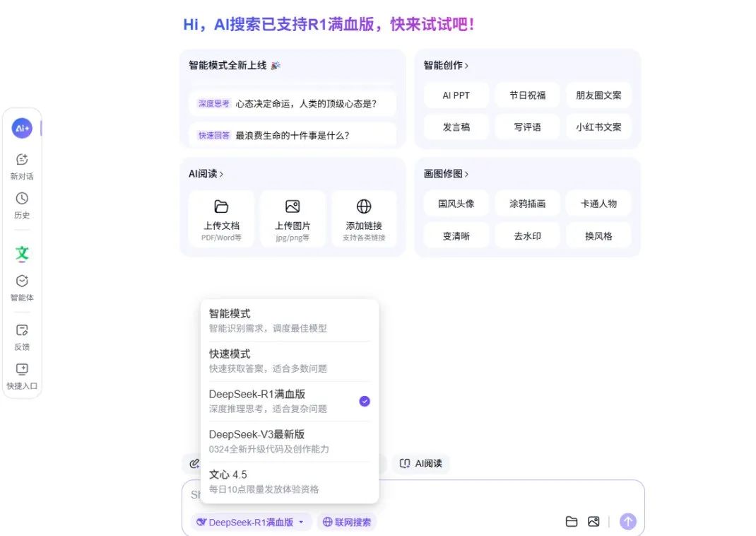This screenshot has height=536, width=756.
Task: Click the 国风头像 button
Action: [456, 204]
